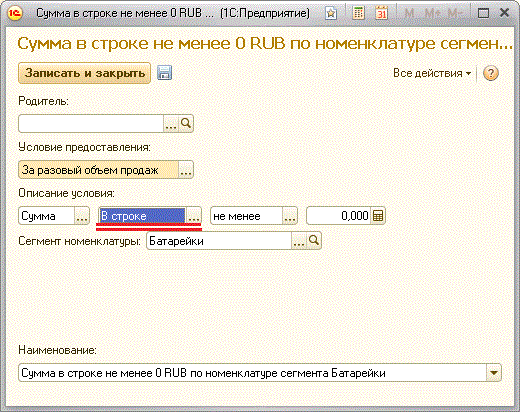Click the В строке highlighted field
The image size is (520, 412).
(143, 216)
